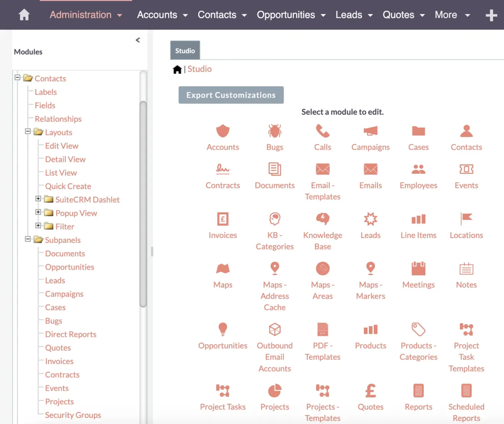Click the Studio breadcrumb link

pyautogui.click(x=199, y=69)
